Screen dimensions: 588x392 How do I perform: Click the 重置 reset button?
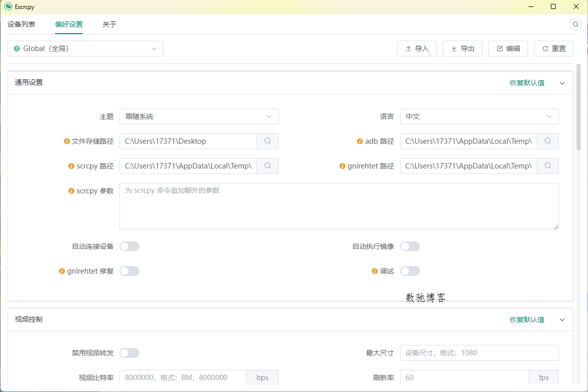(553, 49)
